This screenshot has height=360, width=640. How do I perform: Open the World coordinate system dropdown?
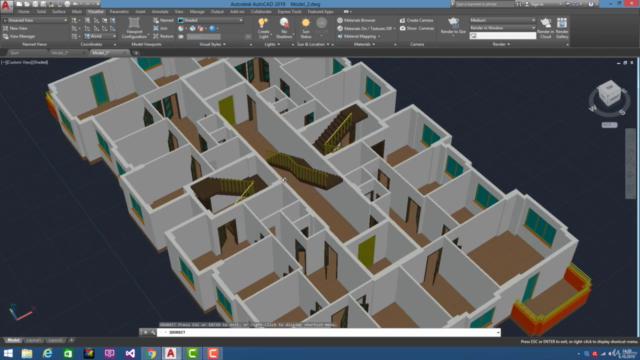100,36
